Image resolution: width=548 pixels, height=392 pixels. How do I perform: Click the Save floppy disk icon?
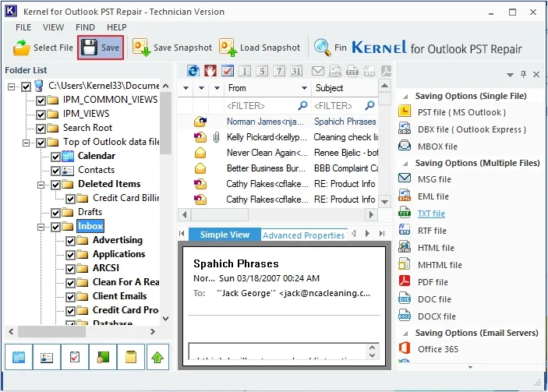[89, 48]
